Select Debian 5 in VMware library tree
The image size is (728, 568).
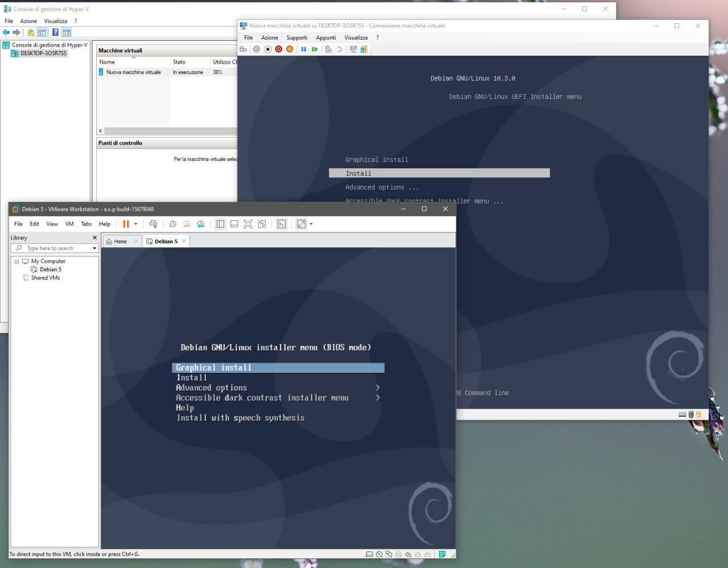click(46, 270)
